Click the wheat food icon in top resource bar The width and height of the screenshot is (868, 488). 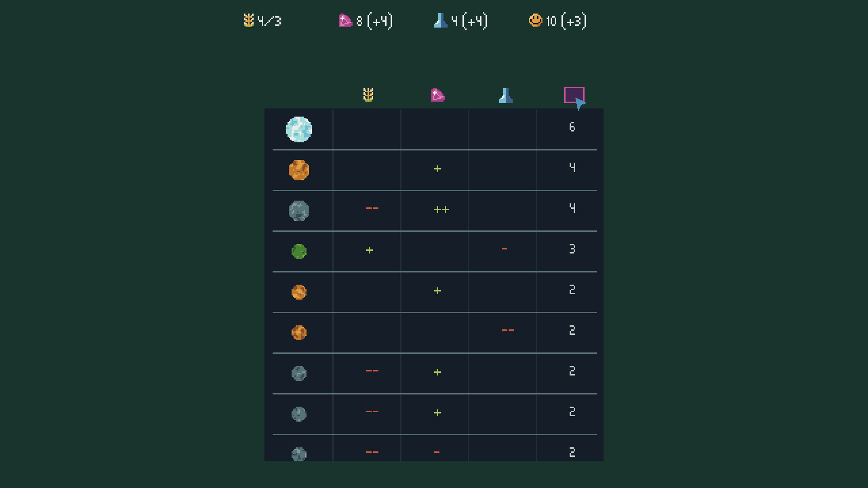249,21
